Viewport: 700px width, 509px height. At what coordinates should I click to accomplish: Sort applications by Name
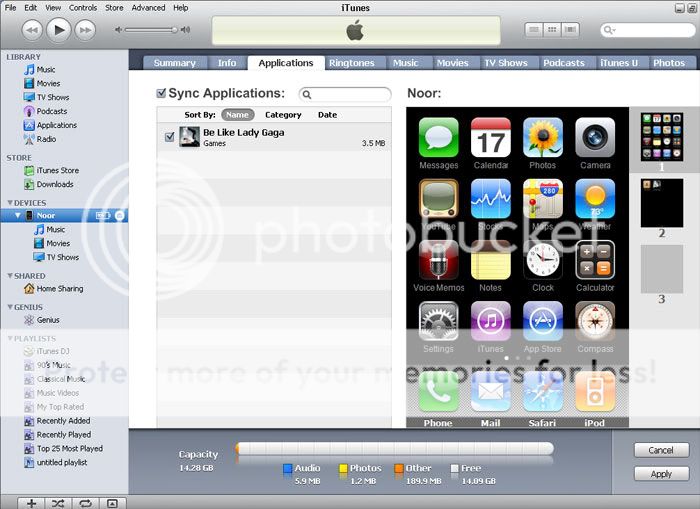237,115
